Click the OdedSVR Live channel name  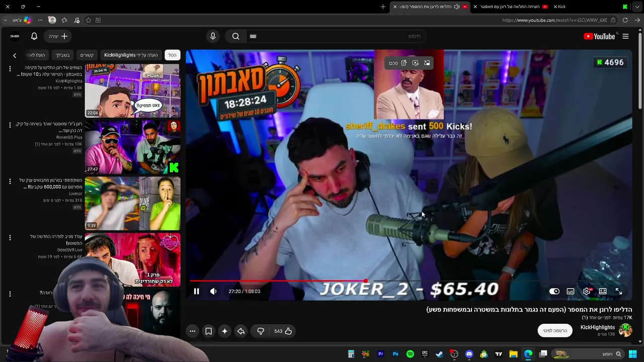tap(70, 250)
